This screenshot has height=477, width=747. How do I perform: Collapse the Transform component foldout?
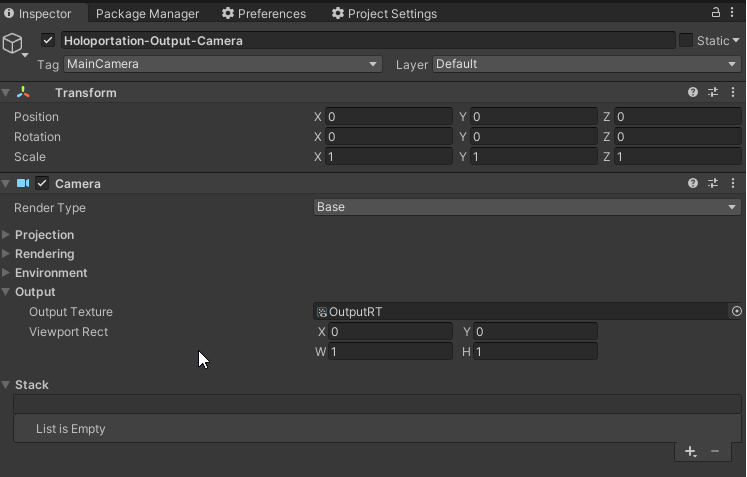click(x=6, y=92)
